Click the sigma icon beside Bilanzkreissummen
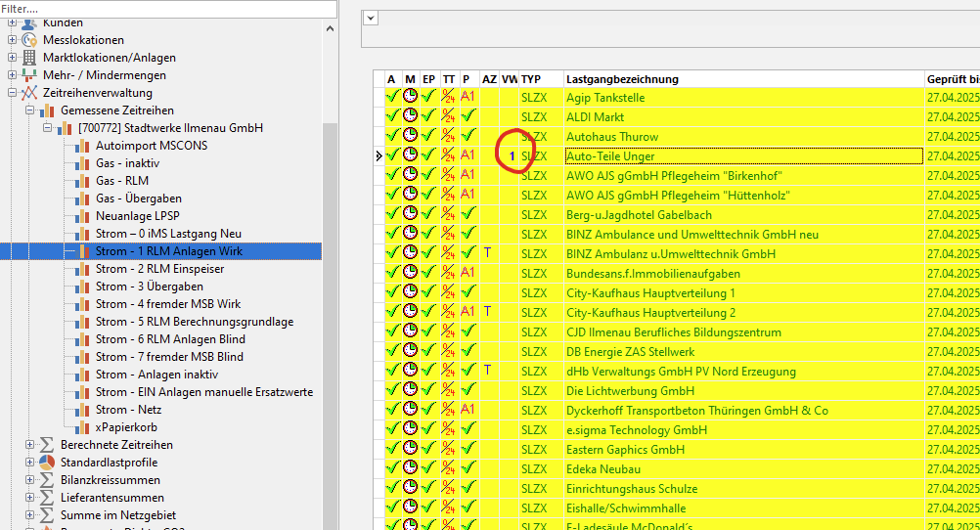 point(47,480)
